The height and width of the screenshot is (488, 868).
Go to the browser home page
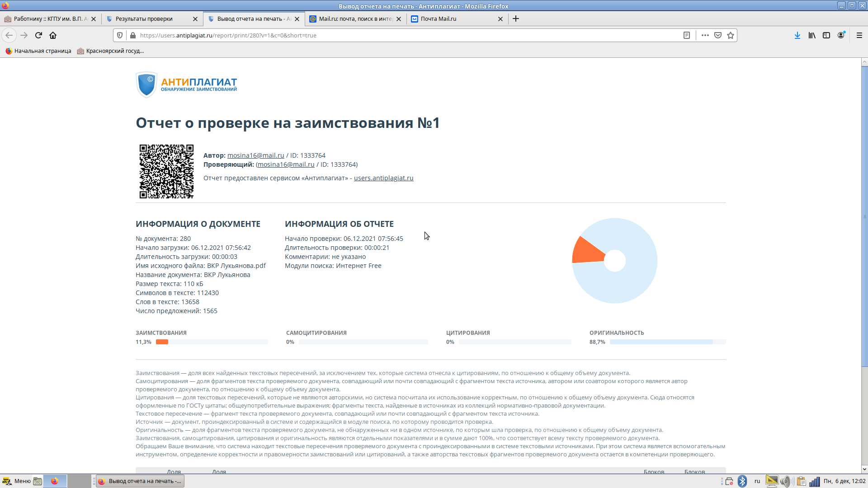(53, 35)
